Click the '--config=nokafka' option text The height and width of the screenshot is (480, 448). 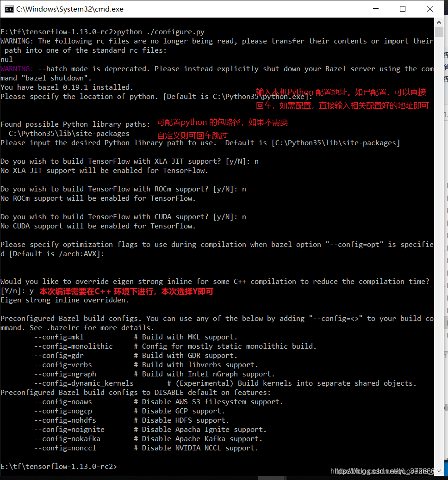67,439
